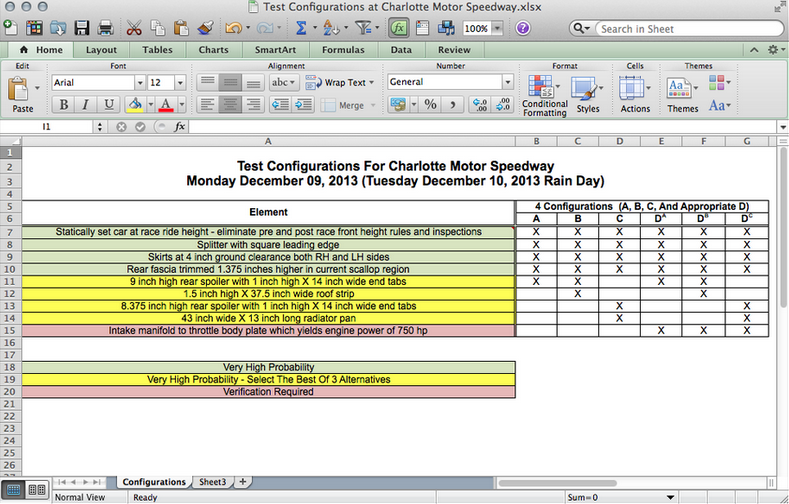Click the Open file icon
Viewport: 789px width, 504px height.
(58, 28)
